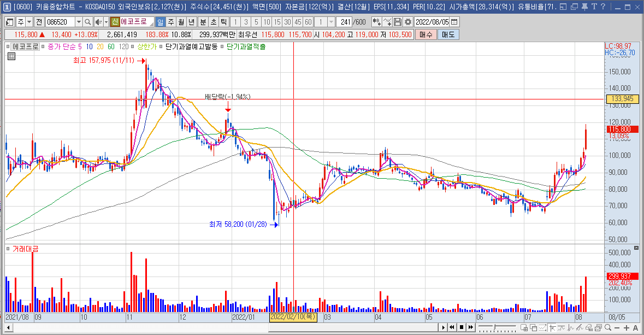Click the bottom magnifier zoom icon
644x335 pixels.
(608, 327)
